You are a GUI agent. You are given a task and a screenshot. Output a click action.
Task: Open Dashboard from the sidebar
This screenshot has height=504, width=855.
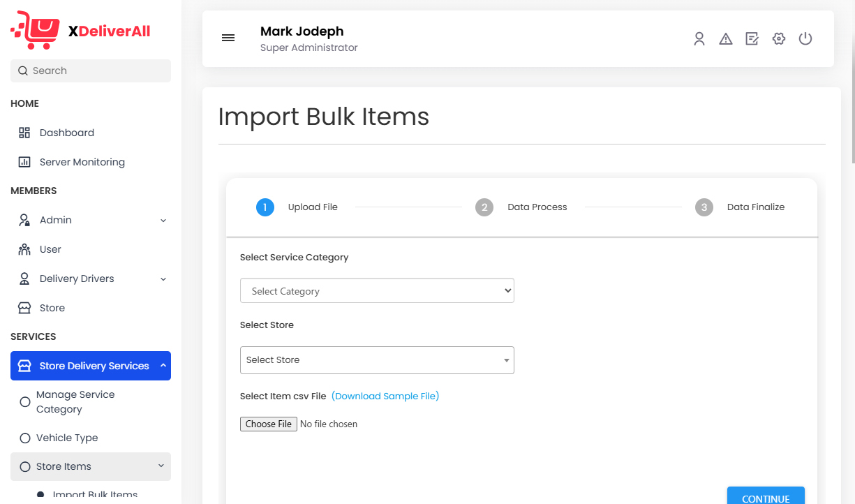66,133
